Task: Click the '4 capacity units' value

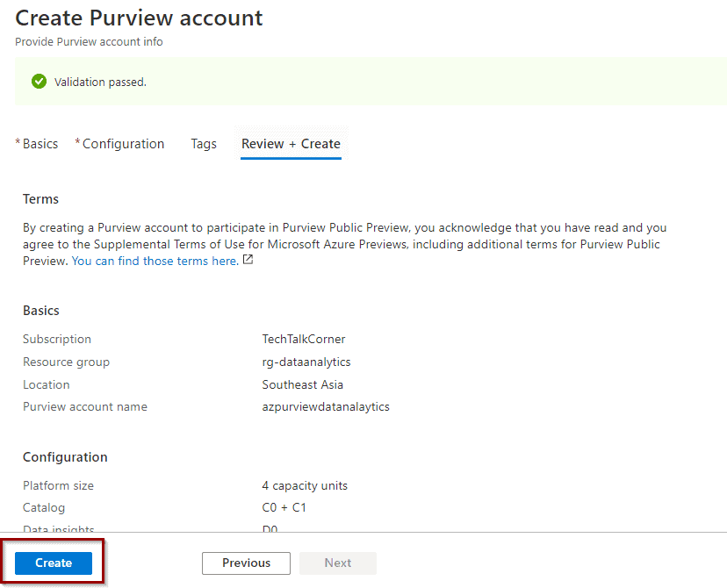Action: (305, 485)
